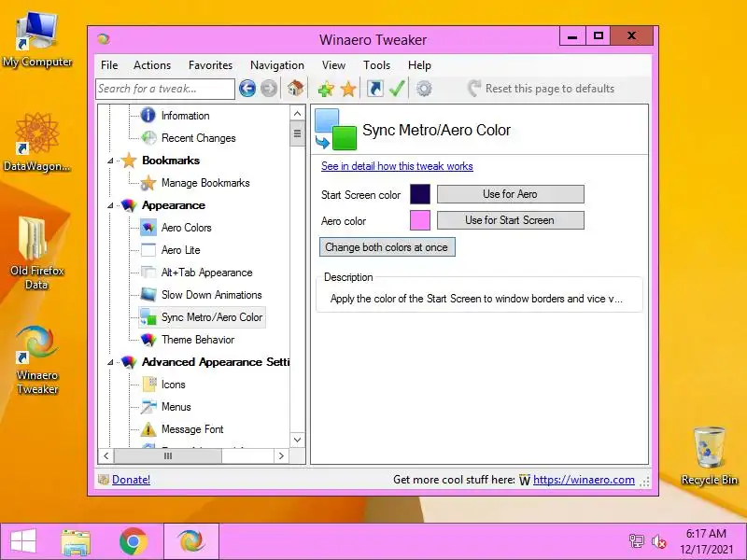Viewport: 747px width, 560px height.
Task: Click the muted volume tray icon
Action: pos(658,541)
